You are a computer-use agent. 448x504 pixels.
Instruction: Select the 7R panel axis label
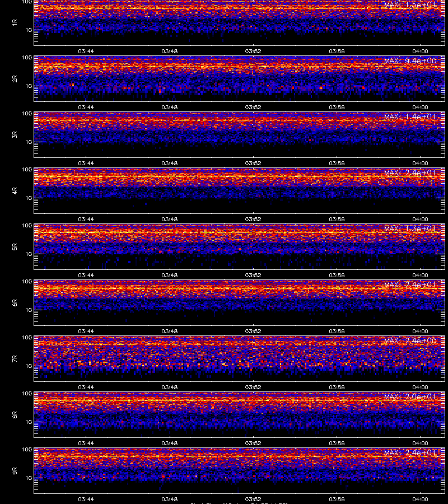coord(15,359)
